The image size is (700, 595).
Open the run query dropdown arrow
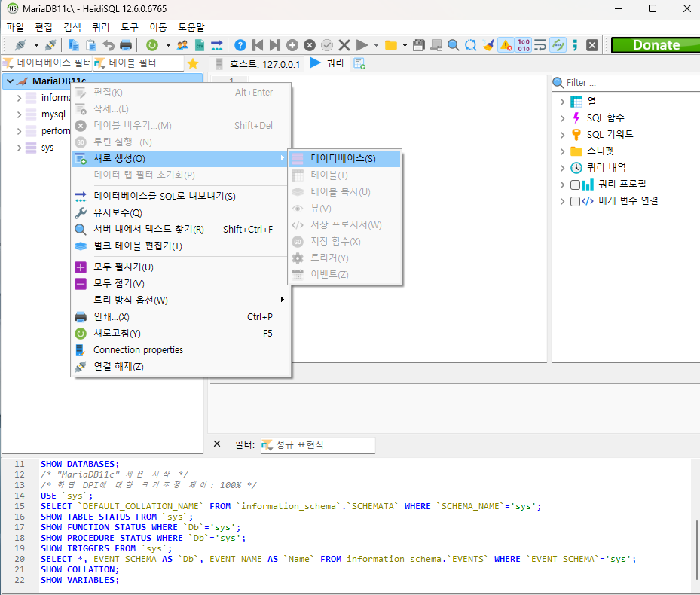376,45
